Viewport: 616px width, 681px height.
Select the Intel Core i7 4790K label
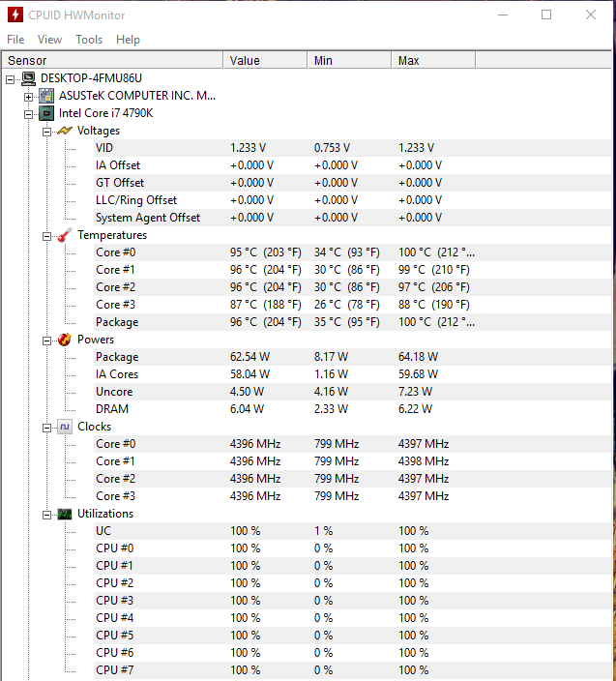point(106,113)
